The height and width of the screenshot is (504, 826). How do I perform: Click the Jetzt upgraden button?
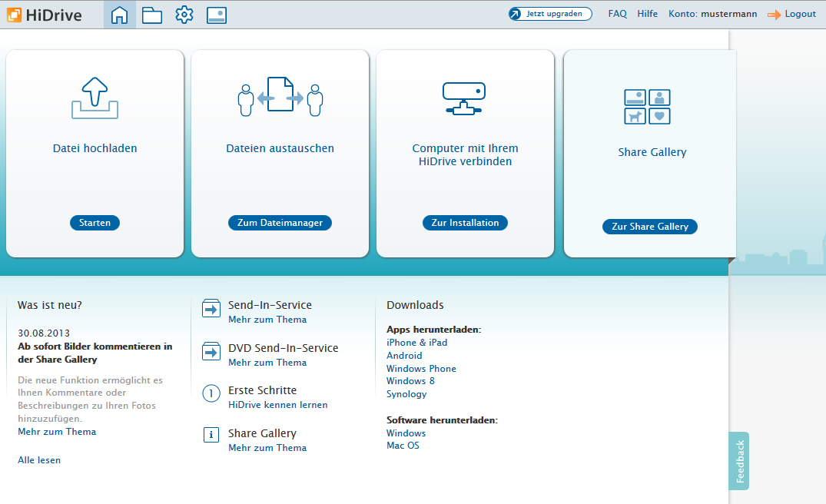[x=550, y=14]
